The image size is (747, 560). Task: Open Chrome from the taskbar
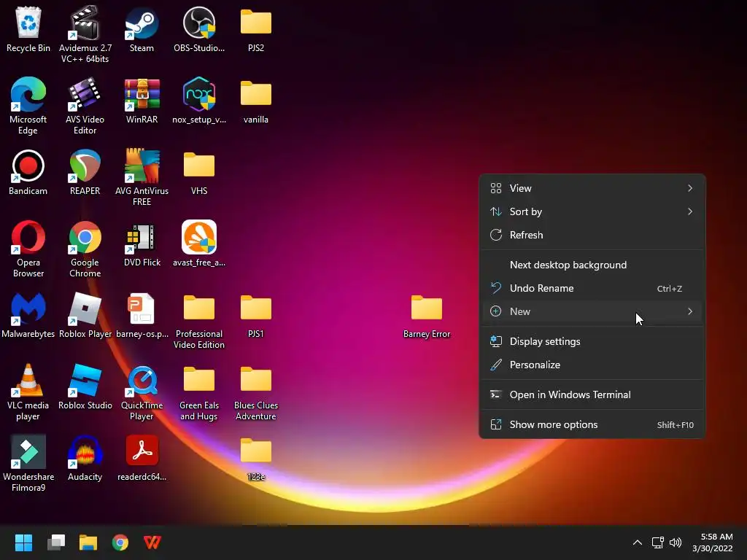tap(120, 542)
